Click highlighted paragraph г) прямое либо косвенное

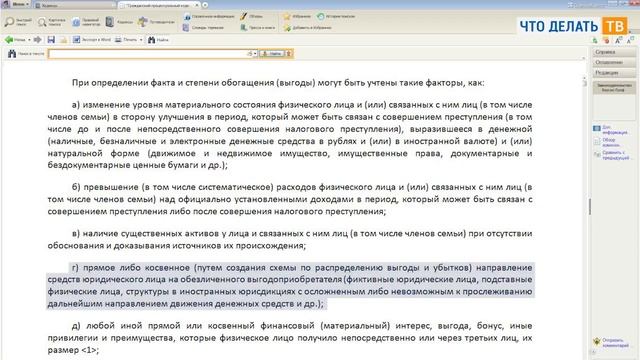click(x=290, y=286)
